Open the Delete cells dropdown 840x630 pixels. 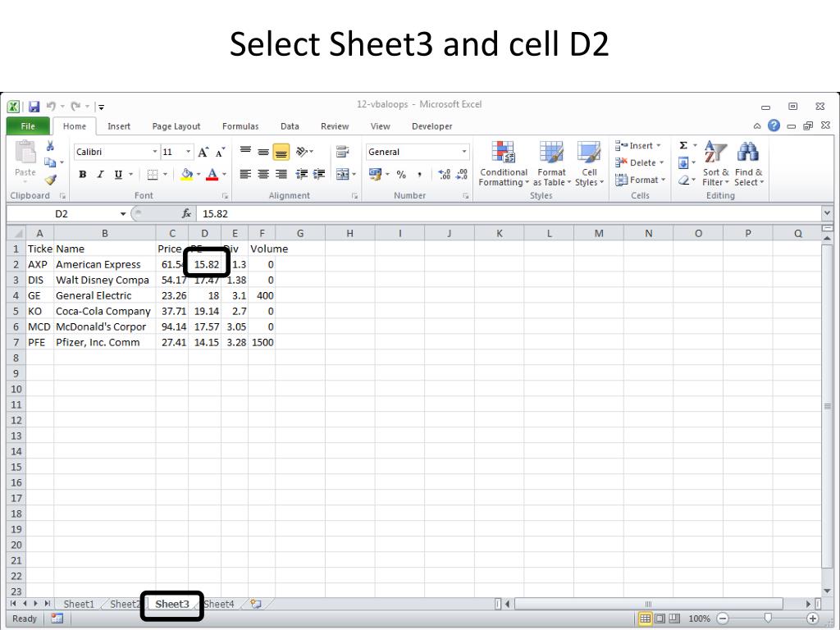tap(662, 162)
